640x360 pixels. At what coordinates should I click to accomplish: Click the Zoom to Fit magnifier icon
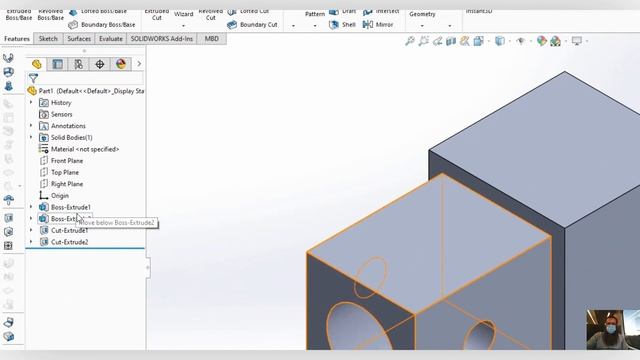coord(410,41)
